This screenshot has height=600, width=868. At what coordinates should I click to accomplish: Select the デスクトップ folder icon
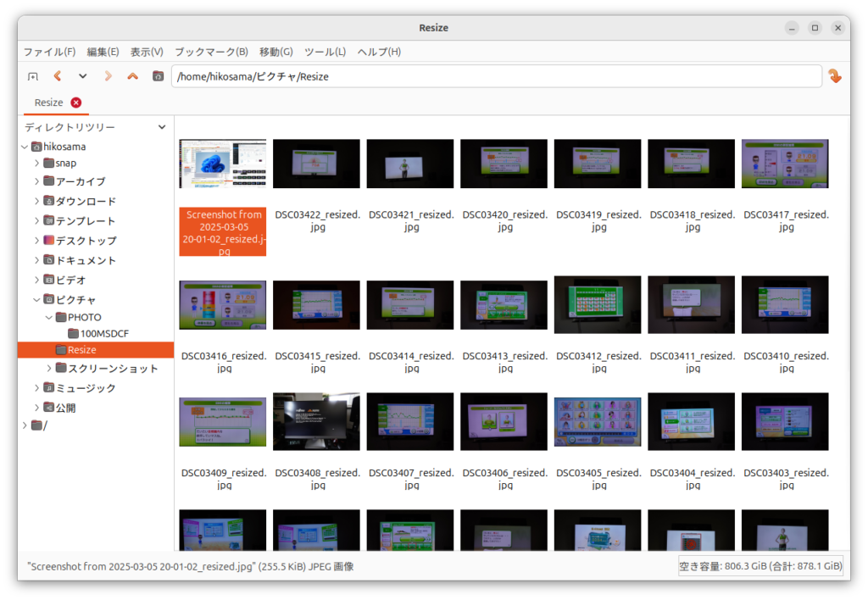[x=48, y=240]
